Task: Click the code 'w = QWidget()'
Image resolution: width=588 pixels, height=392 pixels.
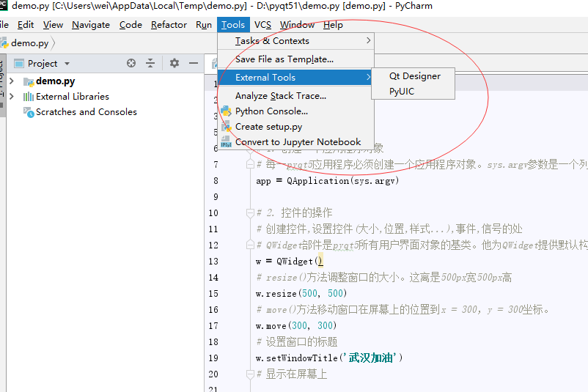Action: [x=290, y=261]
